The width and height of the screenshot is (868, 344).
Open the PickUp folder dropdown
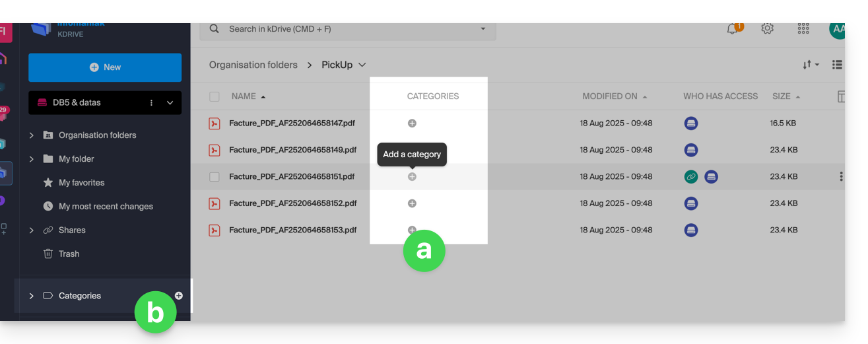click(x=362, y=65)
